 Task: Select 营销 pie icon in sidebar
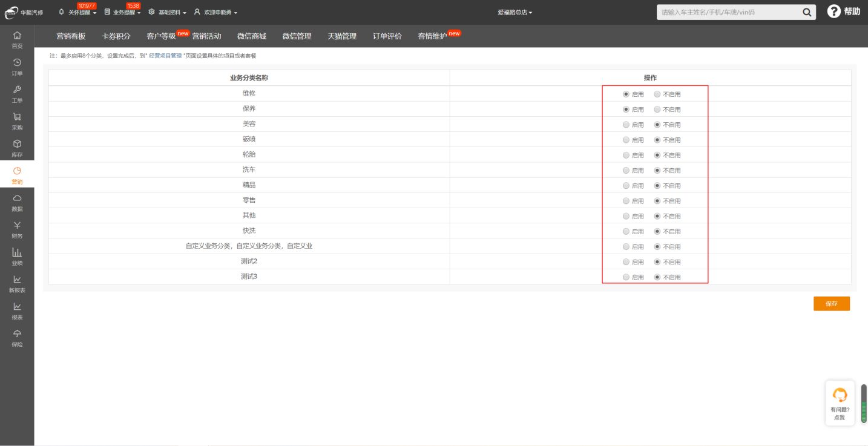pyautogui.click(x=17, y=175)
